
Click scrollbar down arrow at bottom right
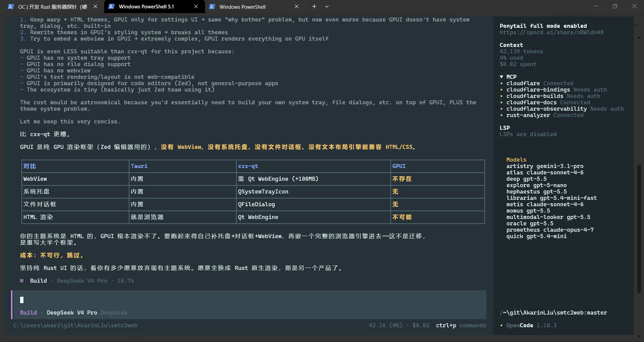(x=639, y=336)
